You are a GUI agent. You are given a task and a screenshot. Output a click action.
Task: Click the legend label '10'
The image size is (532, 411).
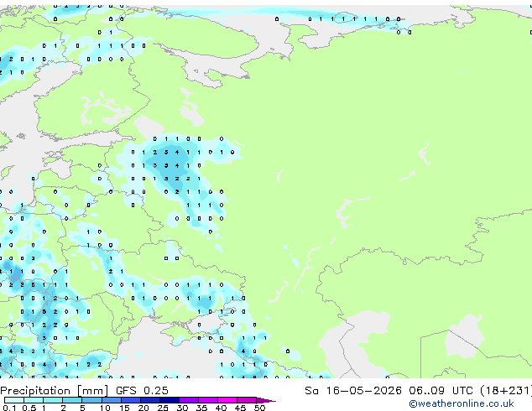click(105, 408)
